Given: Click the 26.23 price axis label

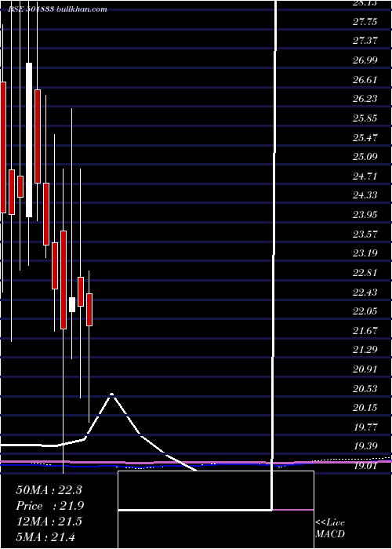Looking at the screenshot, I should [365, 99].
